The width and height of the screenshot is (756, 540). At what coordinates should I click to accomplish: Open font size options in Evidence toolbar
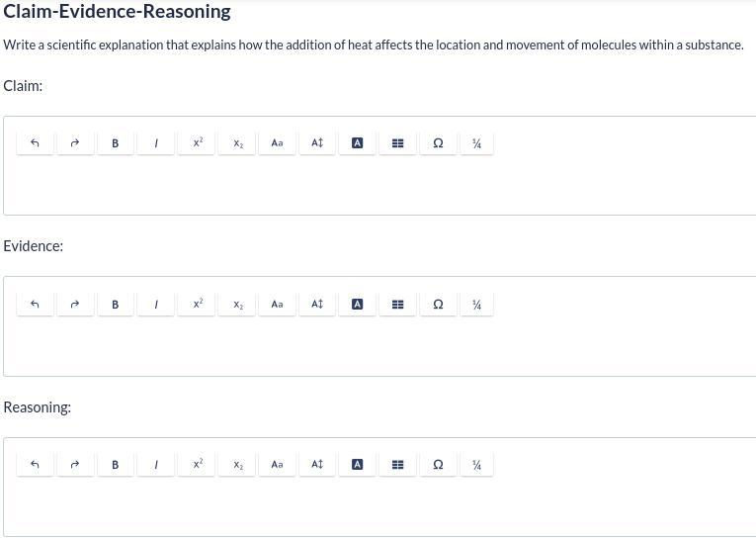(317, 305)
